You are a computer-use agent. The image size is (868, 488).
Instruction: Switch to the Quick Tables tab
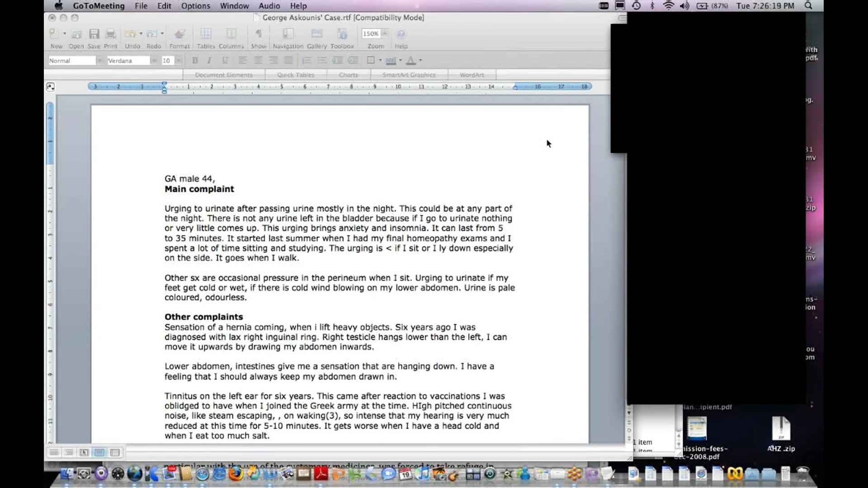click(296, 75)
